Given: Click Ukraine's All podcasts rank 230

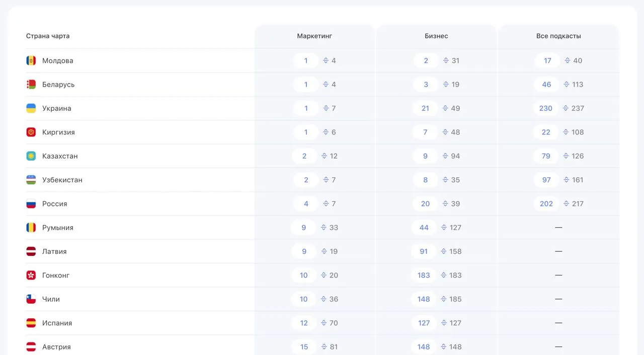Looking at the screenshot, I should (546, 108).
